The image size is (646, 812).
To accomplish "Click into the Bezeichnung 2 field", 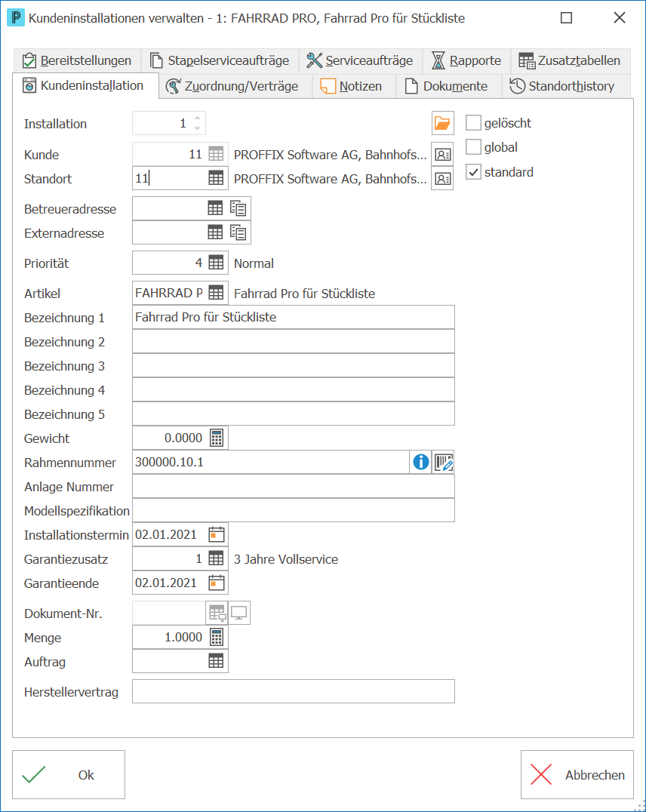I will point(294,341).
